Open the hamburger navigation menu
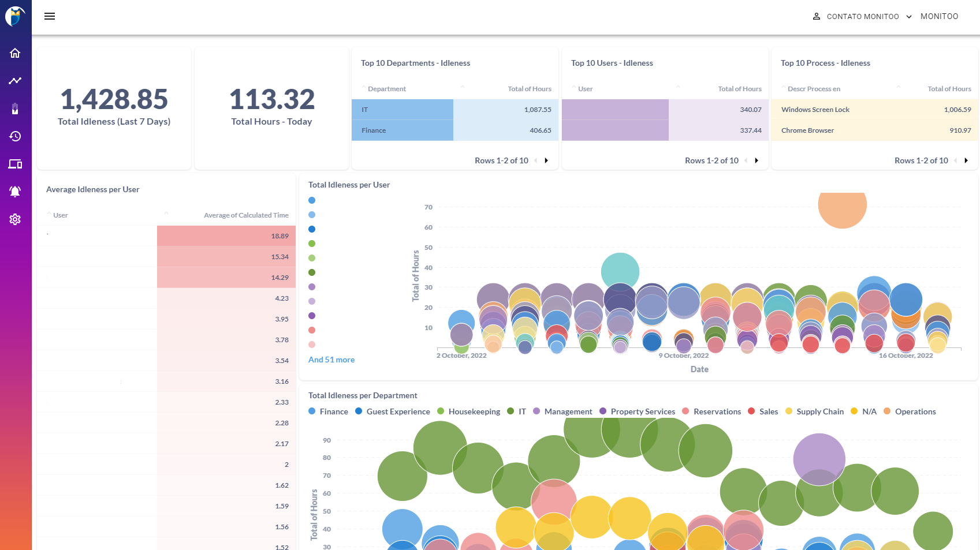Screen dimensions: 980x550 pos(50,16)
